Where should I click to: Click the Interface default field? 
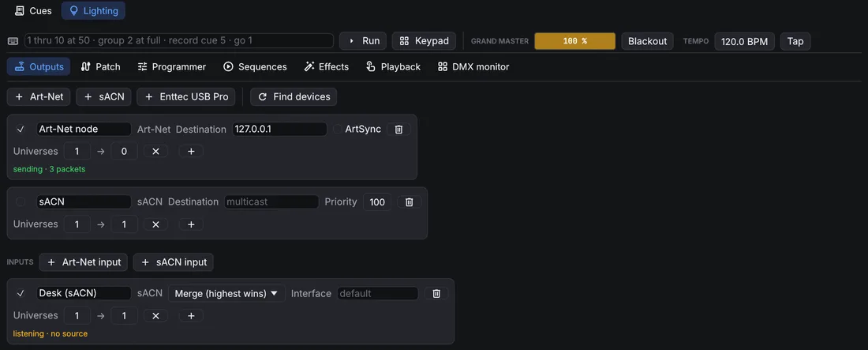(x=377, y=293)
